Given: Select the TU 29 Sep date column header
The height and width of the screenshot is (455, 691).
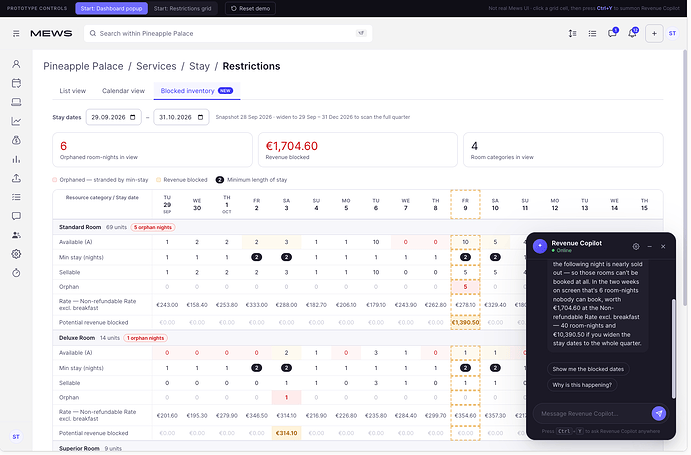Looking at the screenshot, I should pos(167,205).
